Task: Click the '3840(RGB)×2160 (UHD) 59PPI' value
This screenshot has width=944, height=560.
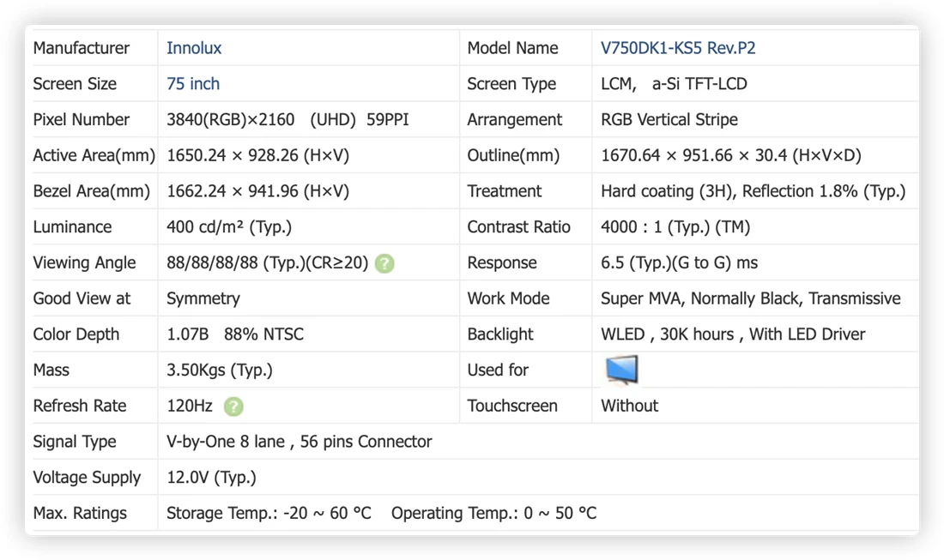Action: [x=287, y=120]
